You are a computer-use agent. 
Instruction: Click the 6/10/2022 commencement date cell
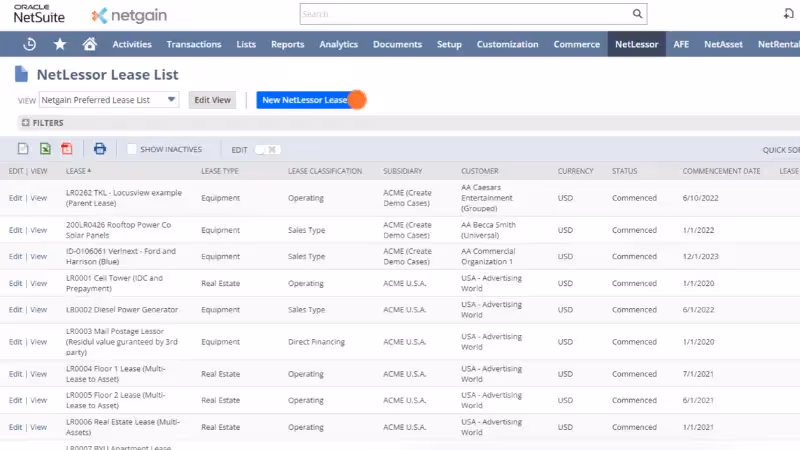tap(701, 198)
